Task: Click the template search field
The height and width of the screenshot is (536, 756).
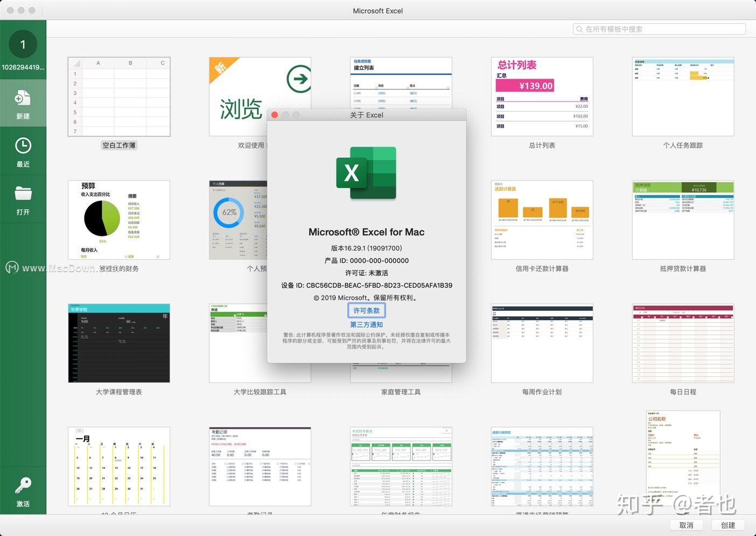Action: (659, 29)
